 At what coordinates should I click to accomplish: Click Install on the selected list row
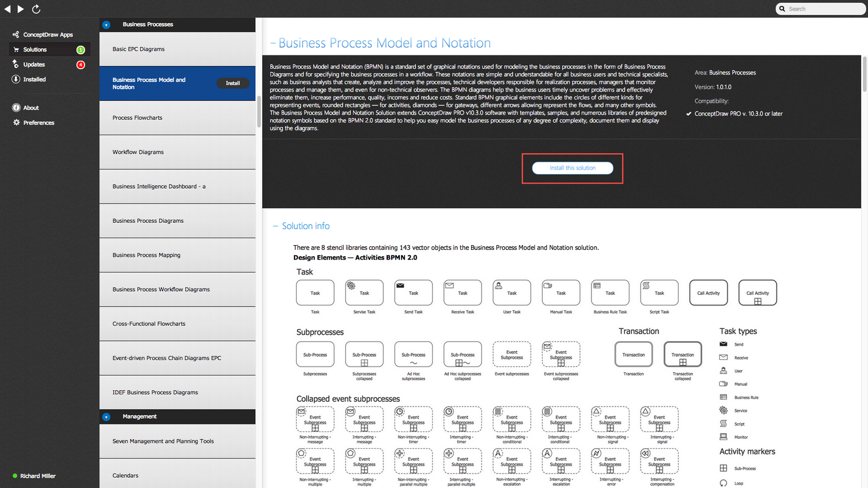[233, 83]
